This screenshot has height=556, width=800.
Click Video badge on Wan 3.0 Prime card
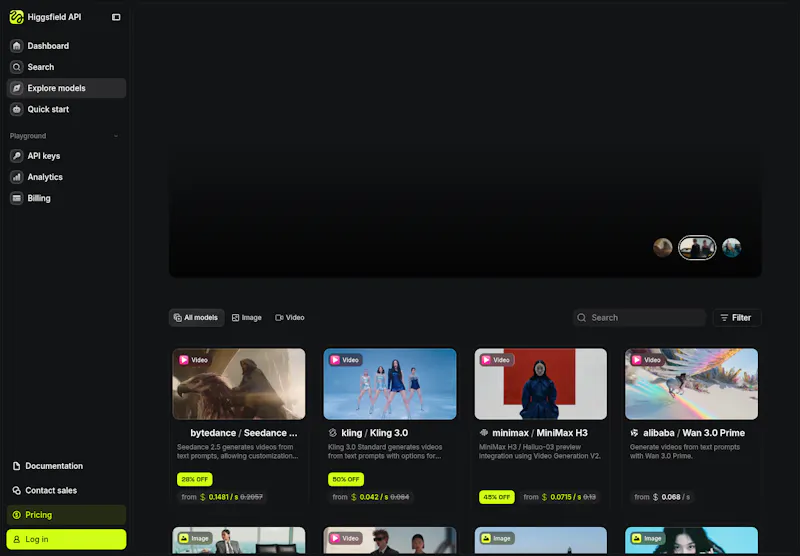[646, 360]
